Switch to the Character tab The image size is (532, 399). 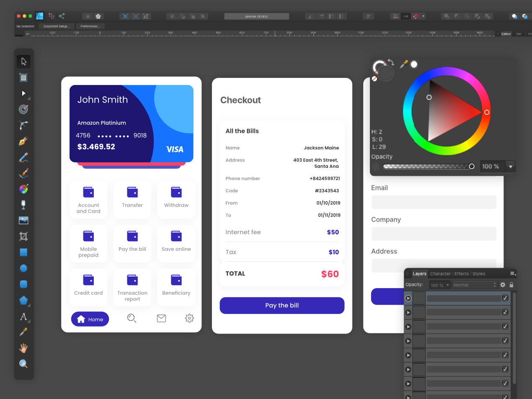(x=440, y=274)
